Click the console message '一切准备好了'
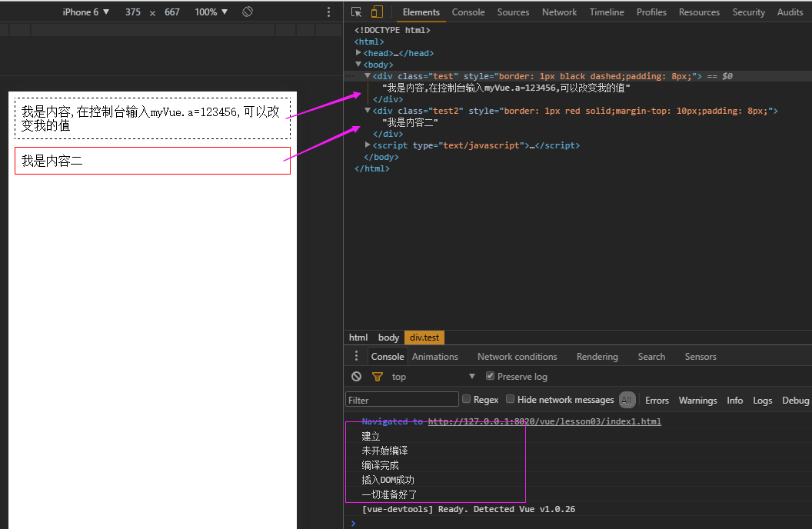 (x=389, y=494)
